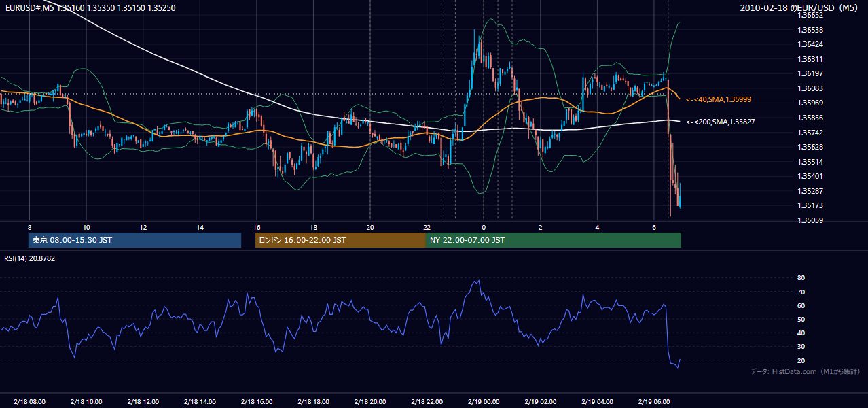Select the 40 SMA label reading 1.35999
Viewport: 868px width, 408px height.
[x=719, y=99]
